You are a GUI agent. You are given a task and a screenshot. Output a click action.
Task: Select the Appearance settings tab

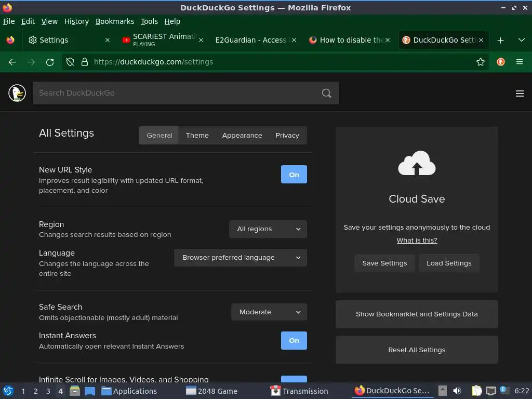pos(242,136)
